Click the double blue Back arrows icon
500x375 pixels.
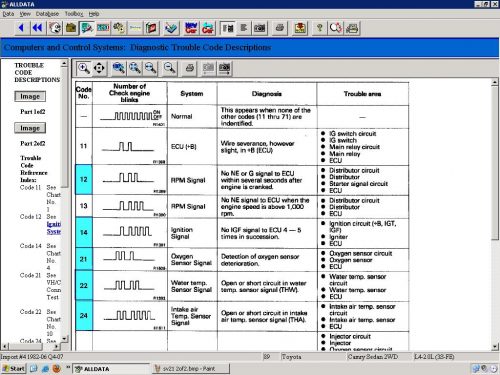click(x=38, y=28)
